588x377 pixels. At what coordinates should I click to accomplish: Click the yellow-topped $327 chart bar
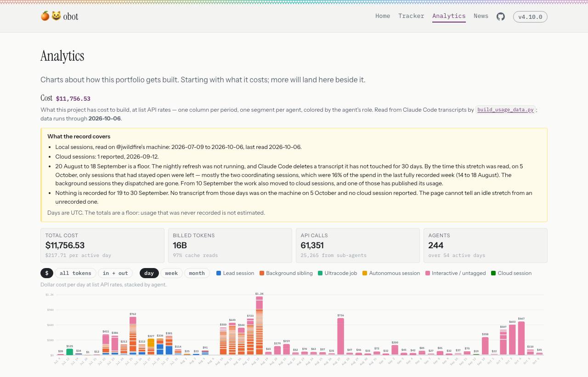coord(151,347)
